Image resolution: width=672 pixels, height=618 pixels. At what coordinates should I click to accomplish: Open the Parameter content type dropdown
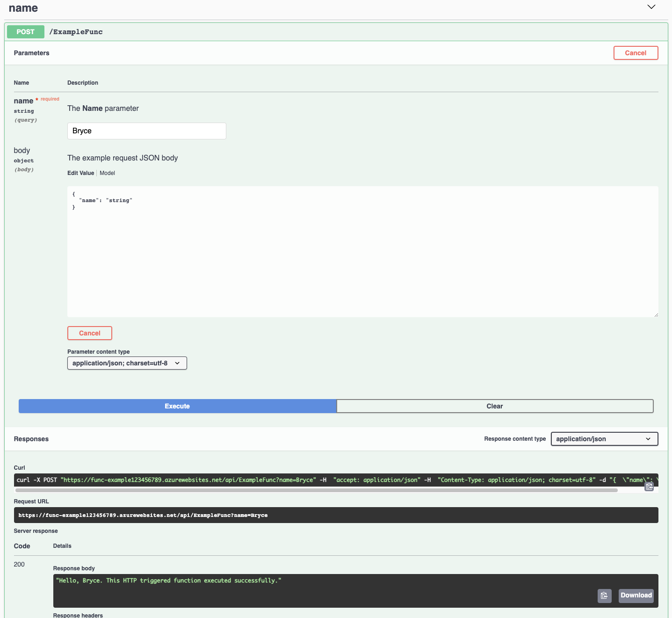pos(127,363)
